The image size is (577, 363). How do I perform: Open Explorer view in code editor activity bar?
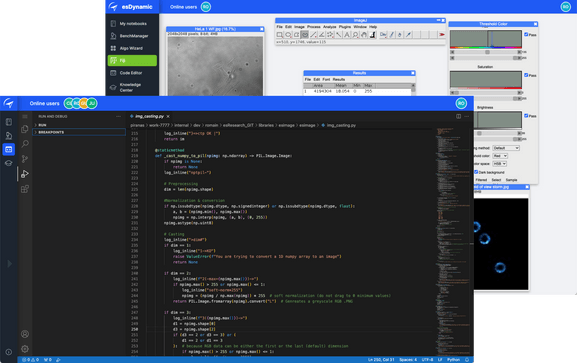[x=25, y=129]
